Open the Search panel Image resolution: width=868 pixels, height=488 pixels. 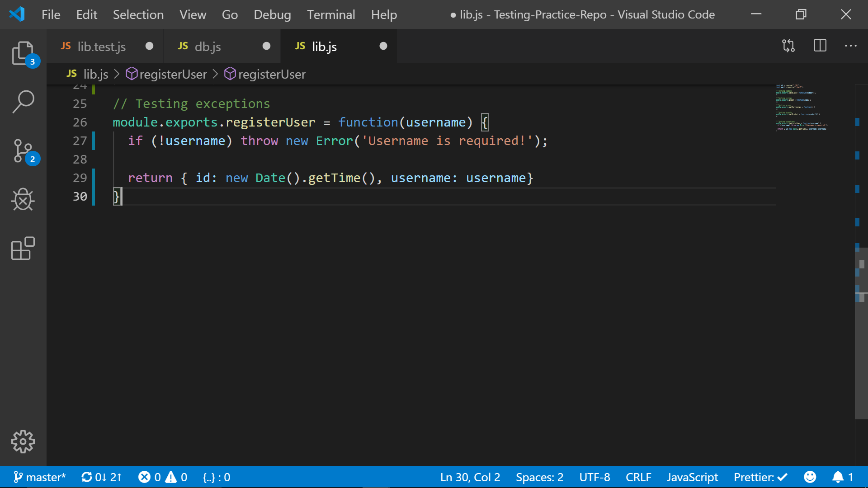pos(23,102)
